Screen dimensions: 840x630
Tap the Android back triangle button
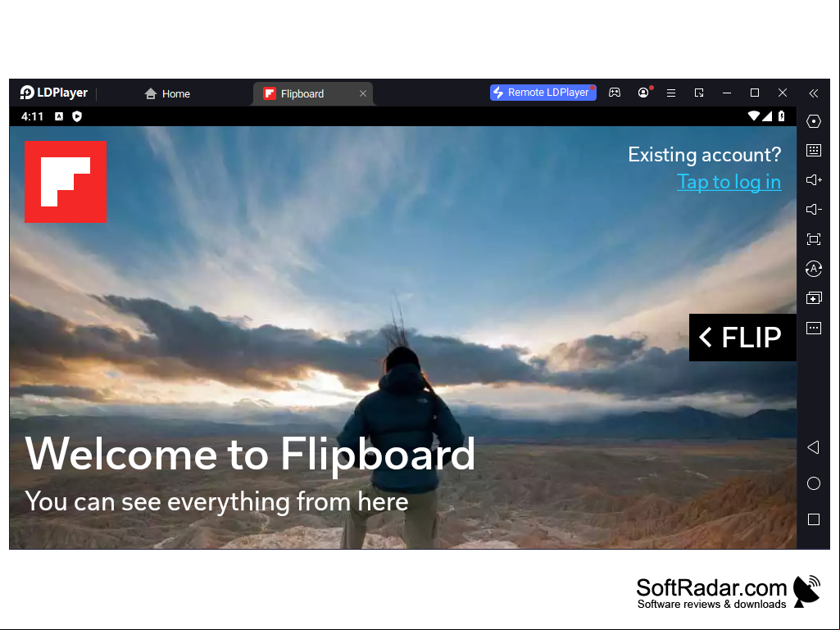click(x=813, y=447)
